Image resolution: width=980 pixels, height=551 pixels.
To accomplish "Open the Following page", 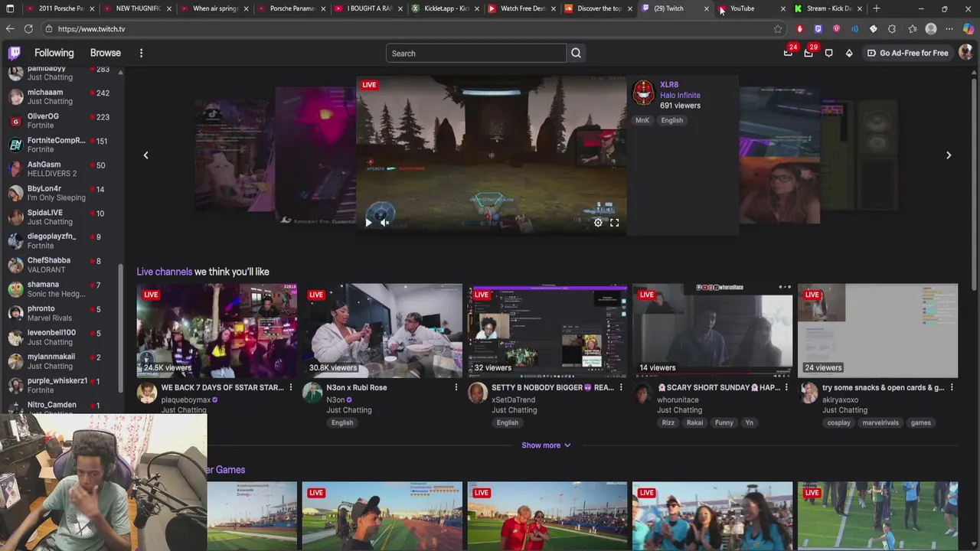I will pos(54,53).
